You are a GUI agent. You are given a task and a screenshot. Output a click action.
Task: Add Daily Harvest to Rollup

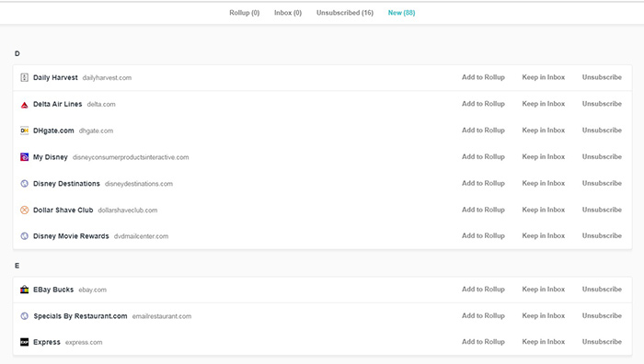click(483, 77)
